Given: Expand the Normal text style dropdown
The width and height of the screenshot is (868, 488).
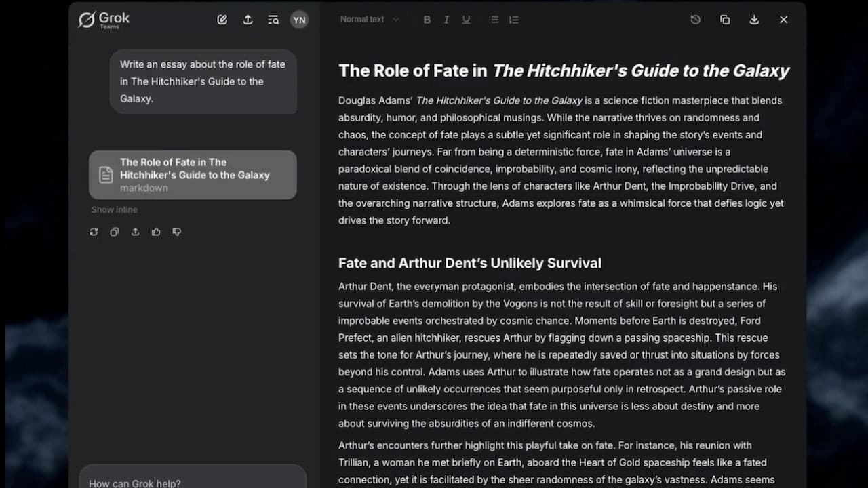Looking at the screenshot, I should point(370,20).
